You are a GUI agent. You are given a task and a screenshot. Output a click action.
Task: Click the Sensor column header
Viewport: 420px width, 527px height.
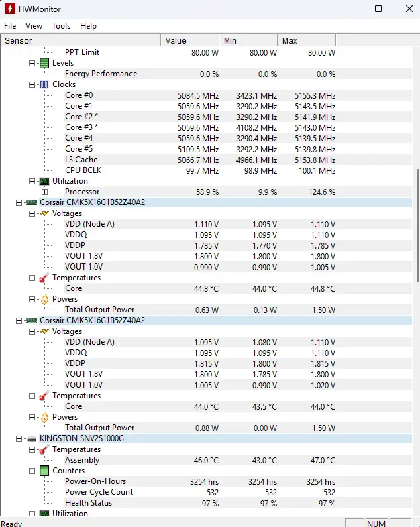(x=81, y=40)
